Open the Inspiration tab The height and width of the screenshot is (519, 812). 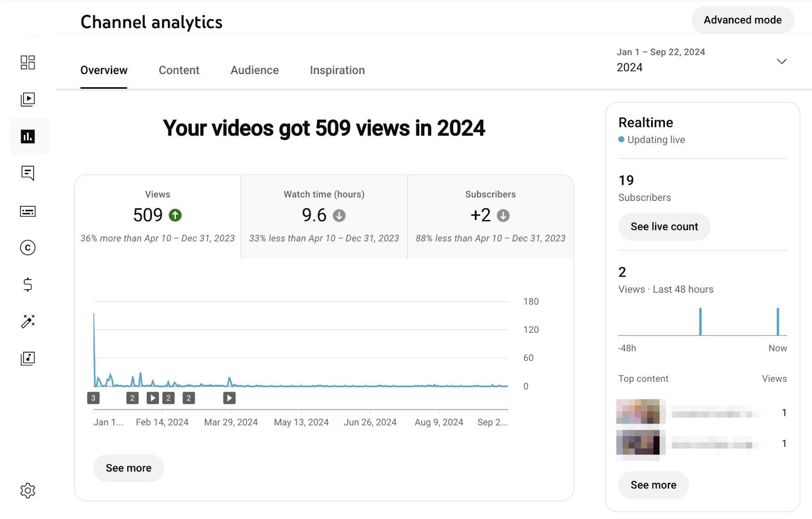[337, 70]
